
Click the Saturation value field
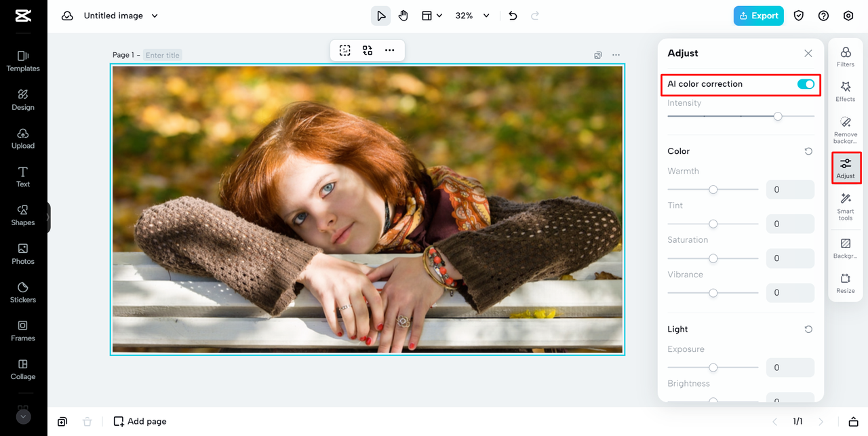[x=790, y=258]
